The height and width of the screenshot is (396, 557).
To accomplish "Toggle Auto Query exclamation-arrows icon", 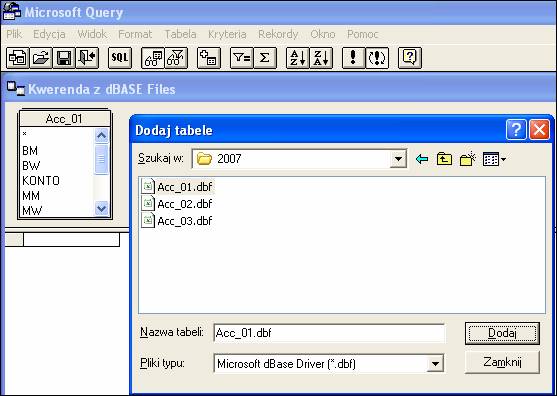I will coord(377,58).
